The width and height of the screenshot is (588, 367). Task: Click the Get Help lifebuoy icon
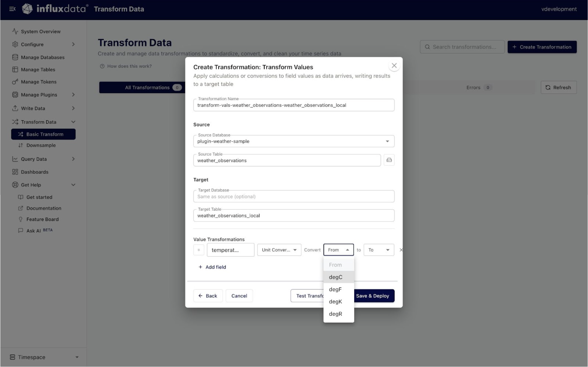pyautogui.click(x=15, y=185)
